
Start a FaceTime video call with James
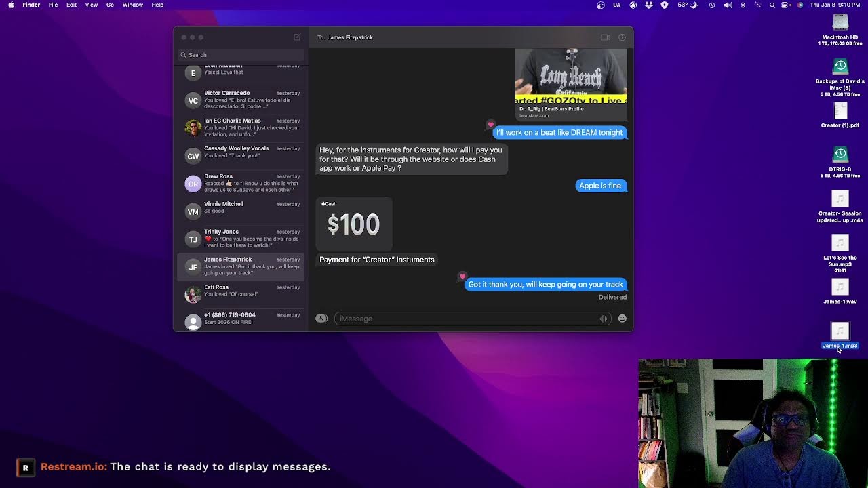click(x=606, y=37)
